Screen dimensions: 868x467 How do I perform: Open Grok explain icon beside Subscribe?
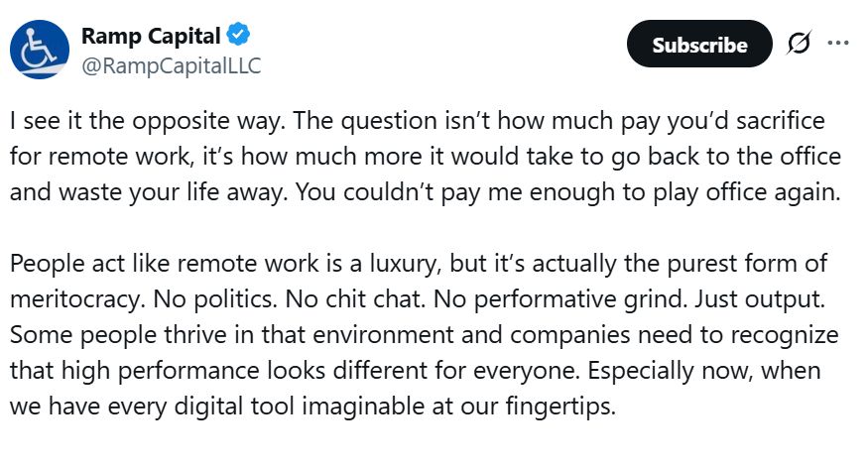798,45
